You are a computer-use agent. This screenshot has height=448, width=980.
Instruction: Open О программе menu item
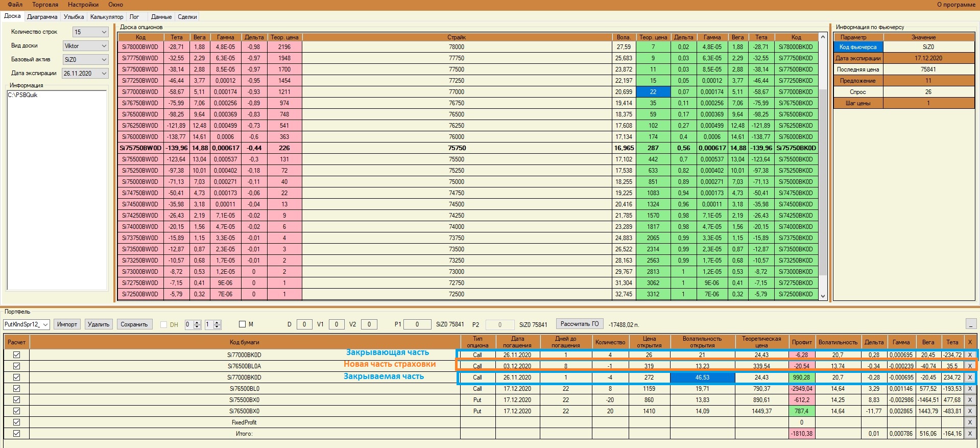(956, 5)
